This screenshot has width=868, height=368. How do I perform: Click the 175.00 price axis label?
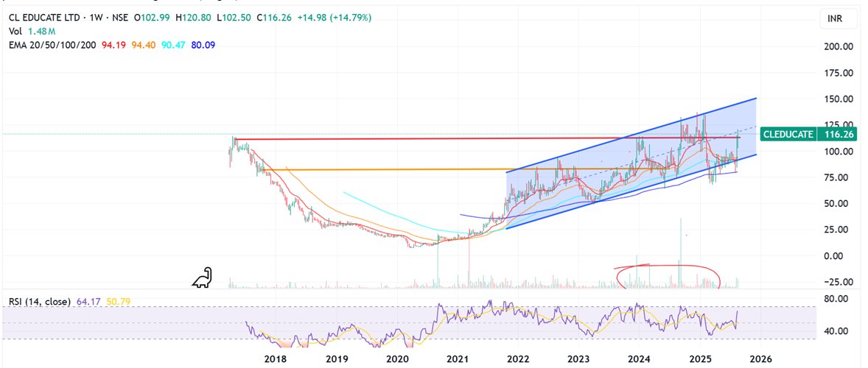(x=837, y=73)
